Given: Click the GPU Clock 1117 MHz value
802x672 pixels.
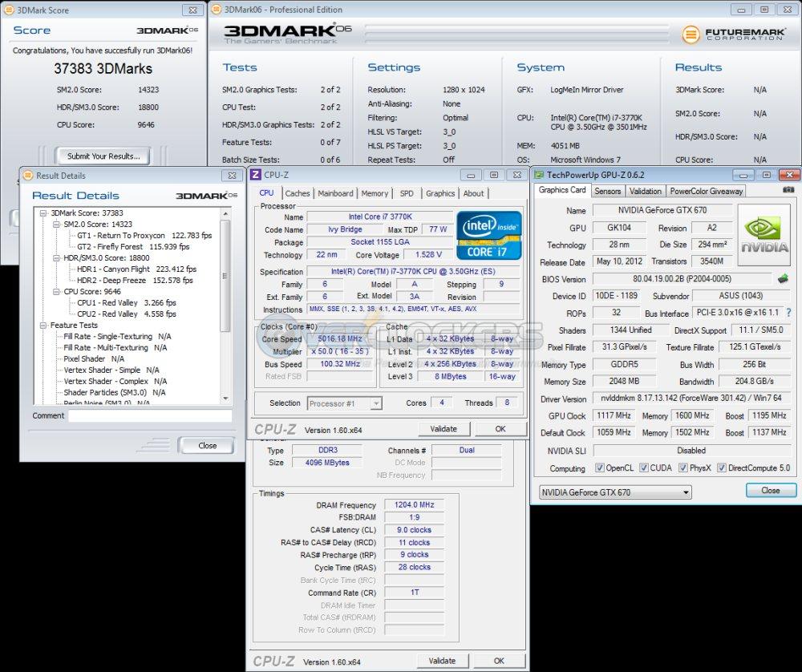Looking at the screenshot, I should click(614, 415).
